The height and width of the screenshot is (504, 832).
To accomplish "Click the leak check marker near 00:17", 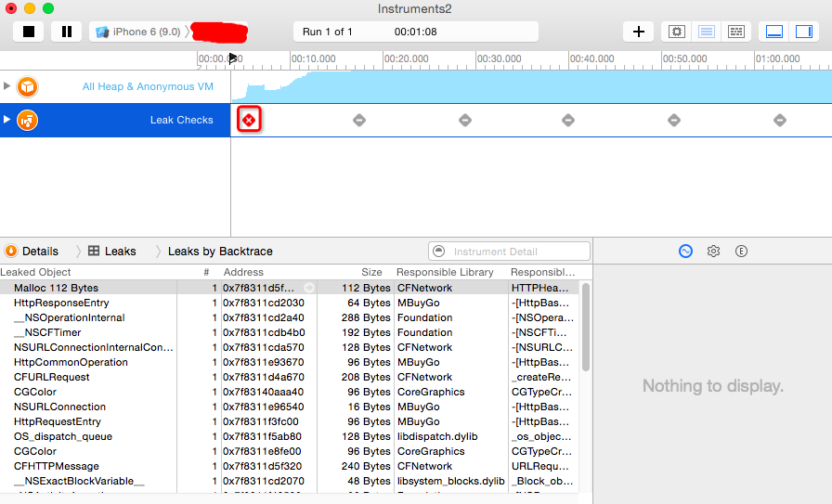I will point(359,121).
